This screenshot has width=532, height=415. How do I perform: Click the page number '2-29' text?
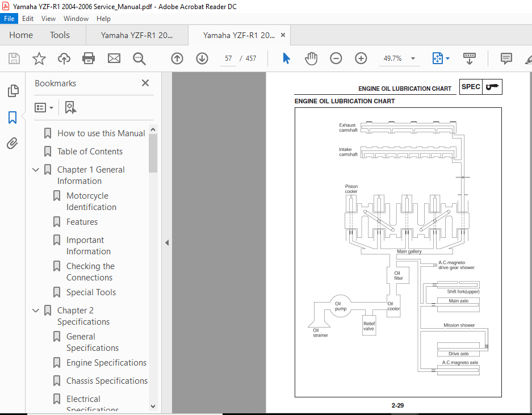pyautogui.click(x=397, y=405)
